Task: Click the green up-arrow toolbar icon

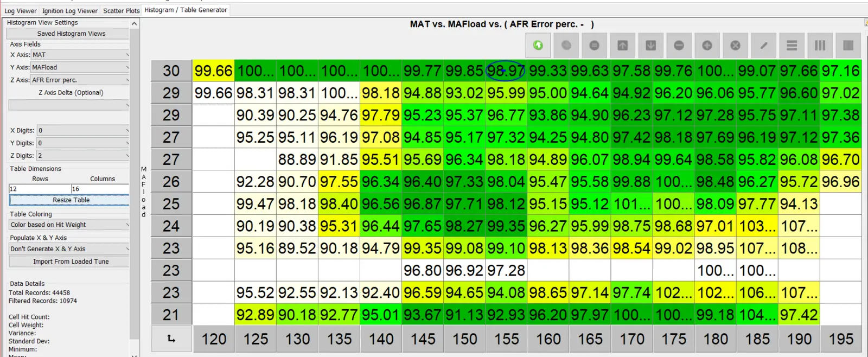Action: 538,46
